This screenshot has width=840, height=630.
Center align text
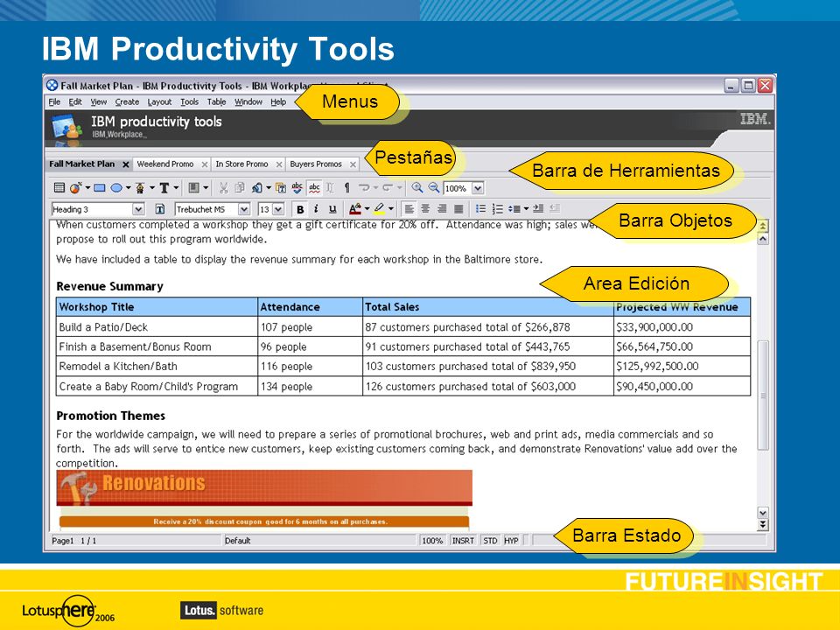pyautogui.click(x=425, y=209)
